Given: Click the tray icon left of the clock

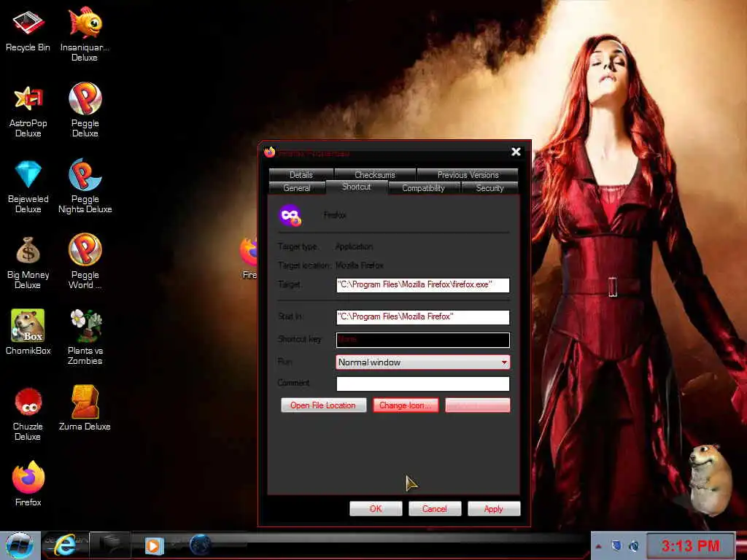Looking at the screenshot, I should [x=634, y=546].
